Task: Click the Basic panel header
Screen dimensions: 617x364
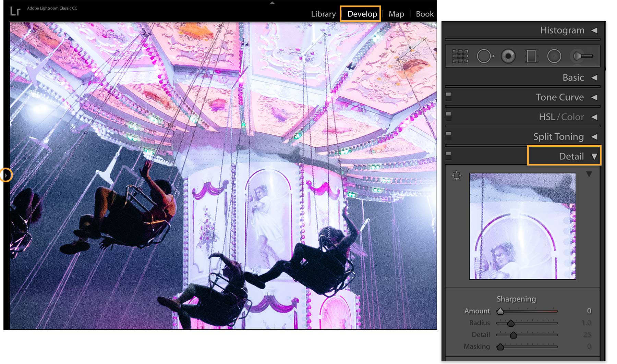Action: (573, 77)
